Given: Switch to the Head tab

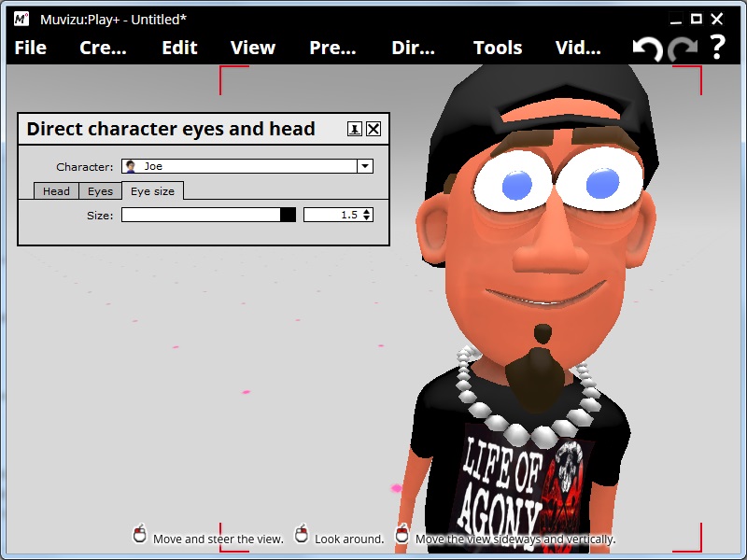Looking at the screenshot, I should pos(56,191).
